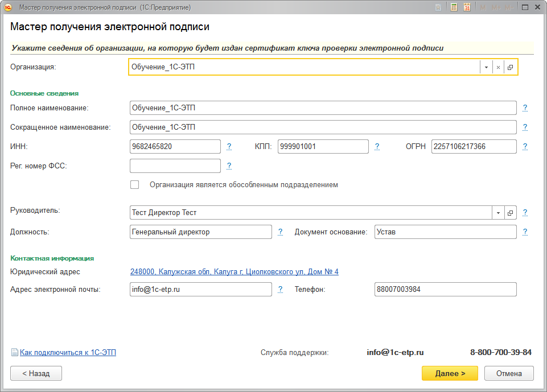
Task: Clear the Организация field with the X icon
Action: [498, 67]
